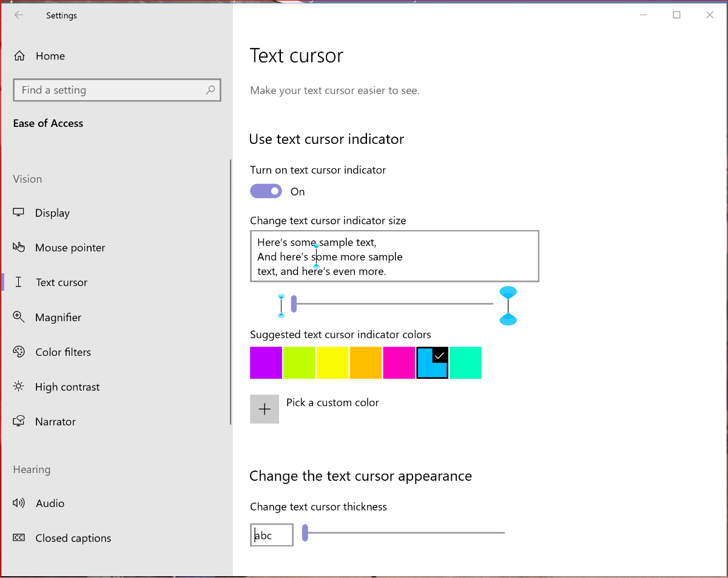Turn off the text cursor indicator toggle

266,191
